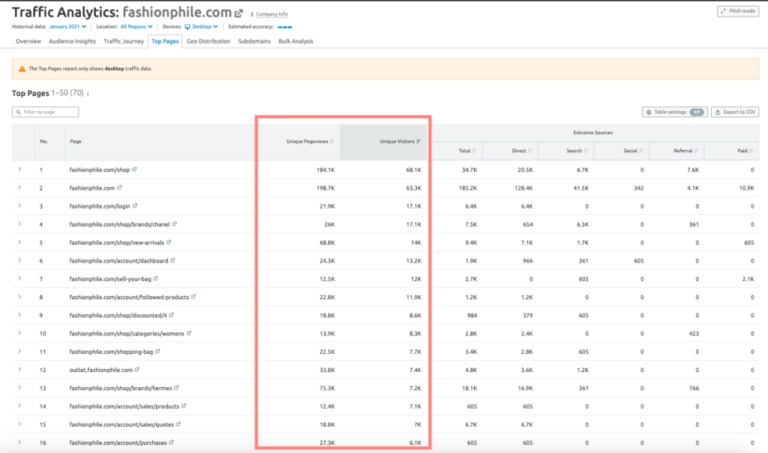
Task: Click Export to CSV button
Action: (735, 112)
